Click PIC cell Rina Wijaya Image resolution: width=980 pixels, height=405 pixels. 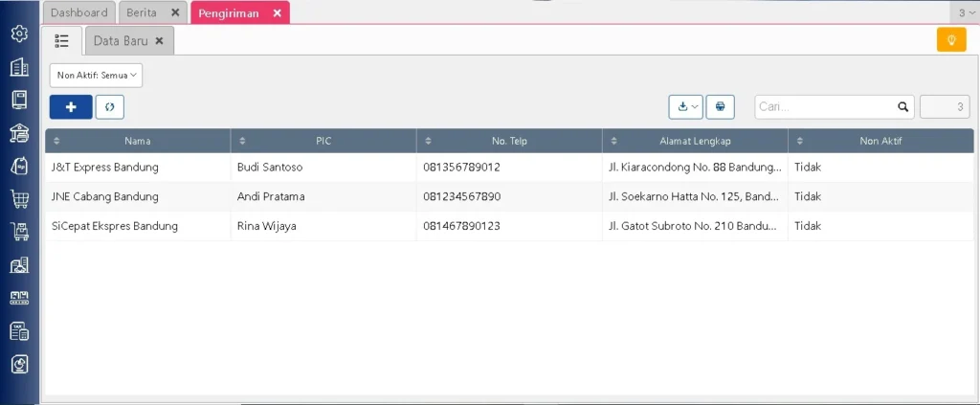[x=267, y=226]
